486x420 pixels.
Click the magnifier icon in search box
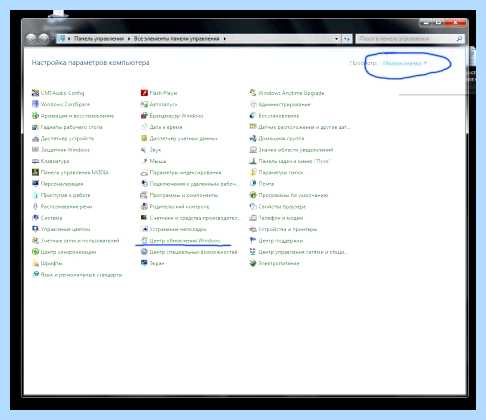[459, 39]
